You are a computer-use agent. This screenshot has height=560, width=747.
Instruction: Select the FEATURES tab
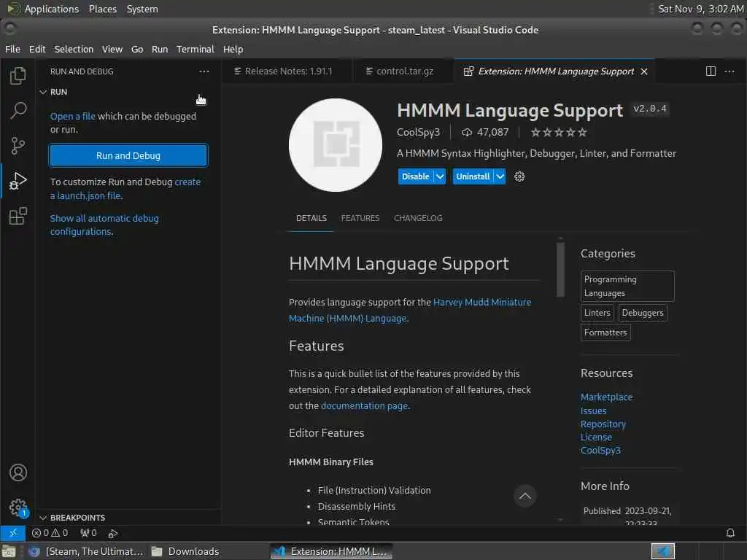click(360, 218)
